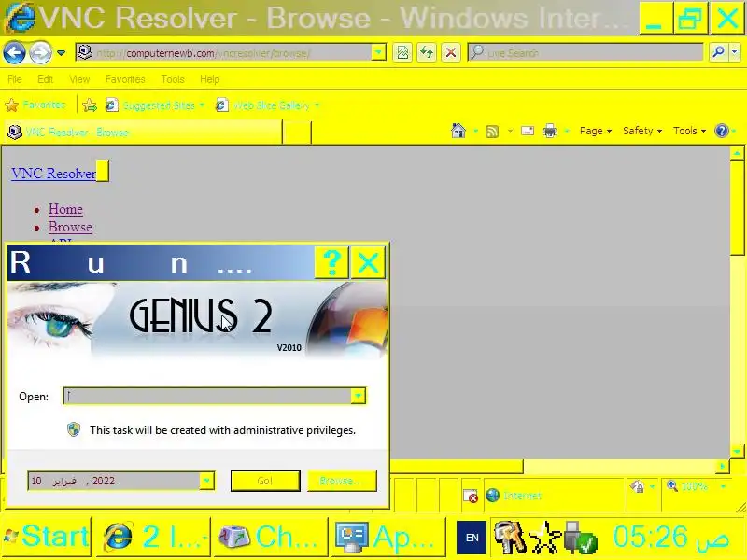Go forward with the browser Forward arrow
747x560 pixels.
[x=40, y=52]
